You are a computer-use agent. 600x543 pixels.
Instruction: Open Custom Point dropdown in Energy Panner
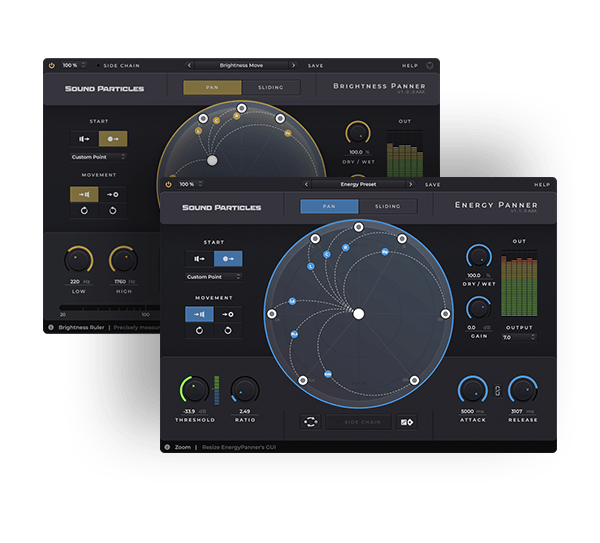[213, 277]
